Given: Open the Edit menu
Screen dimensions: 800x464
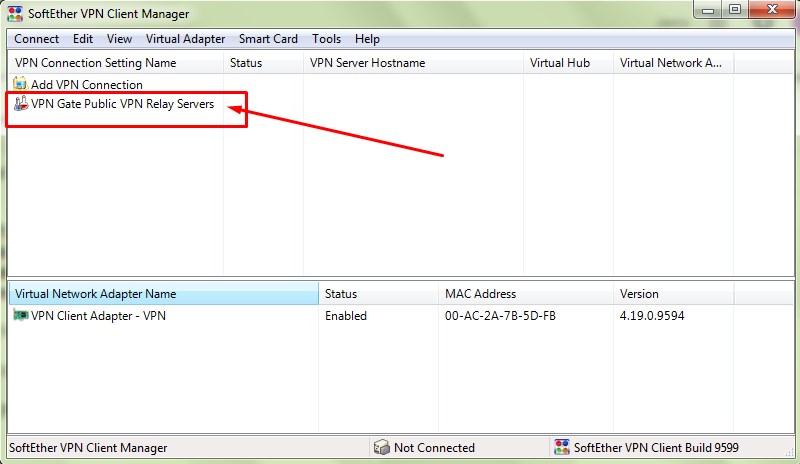Looking at the screenshot, I should point(83,39).
